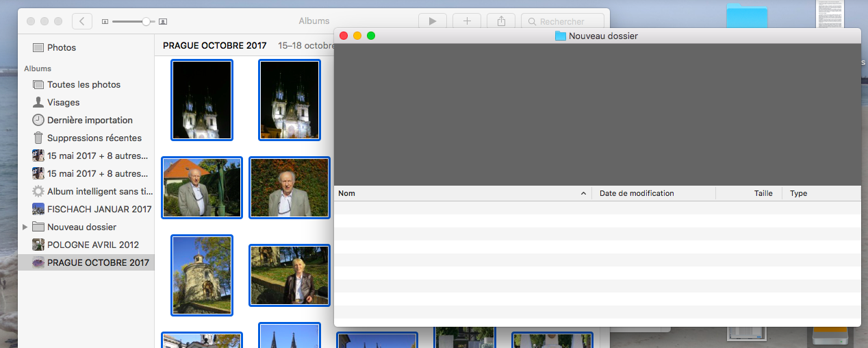Select first night church photo thumbnail
The height and width of the screenshot is (348, 868).
coord(202,100)
